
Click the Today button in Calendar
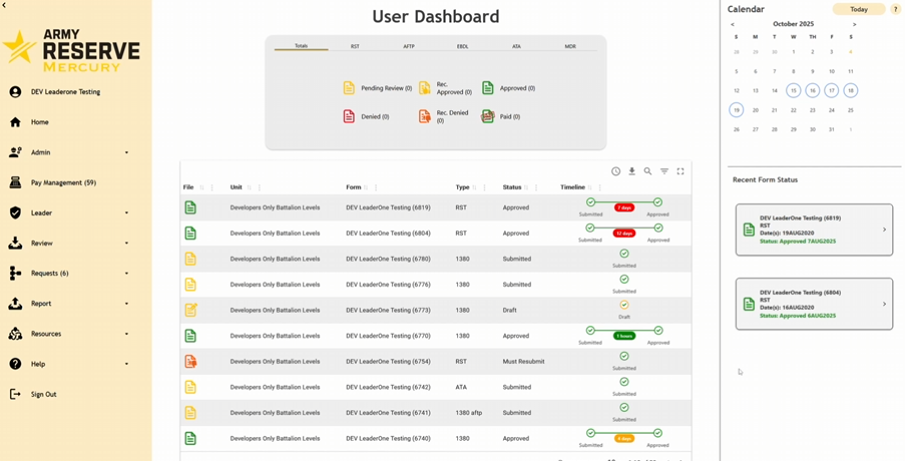pyautogui.click(x=858, y=9)
